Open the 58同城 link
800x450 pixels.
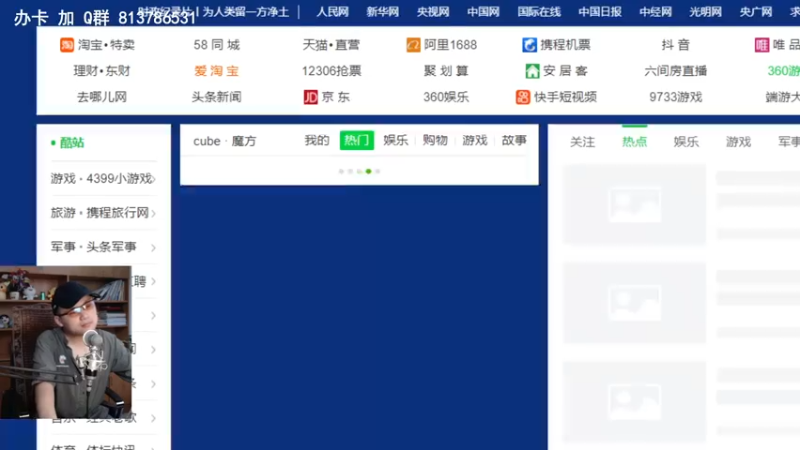pyautogui.click(x=216, y=45)
